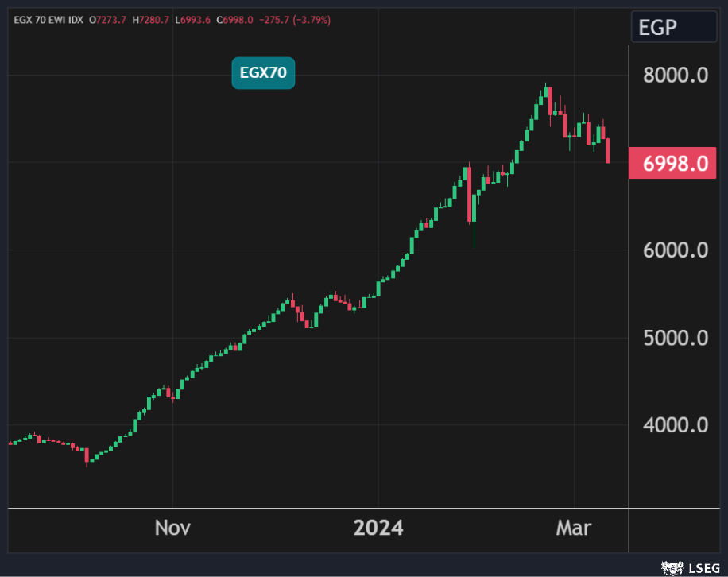The image size is (728, 577).
Task: Click the 5000.0 price axis label
Action: (676, 338)
